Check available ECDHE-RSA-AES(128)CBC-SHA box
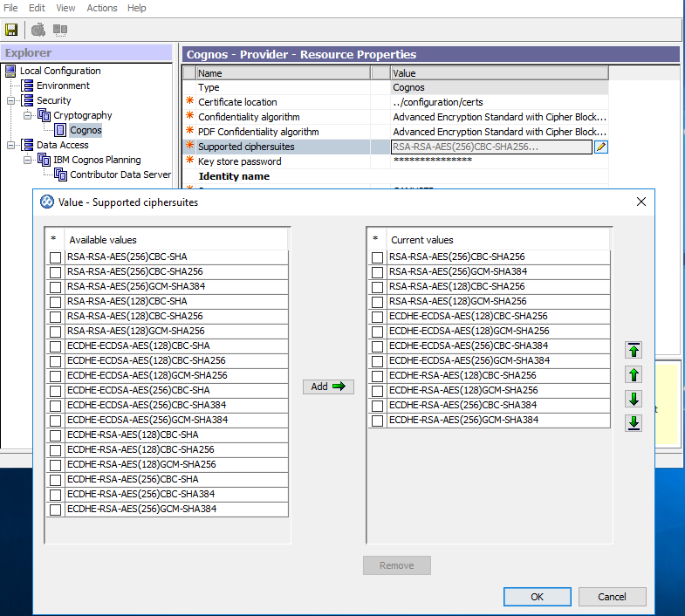This screenshot has width=685, height=616. pos(56,435)
